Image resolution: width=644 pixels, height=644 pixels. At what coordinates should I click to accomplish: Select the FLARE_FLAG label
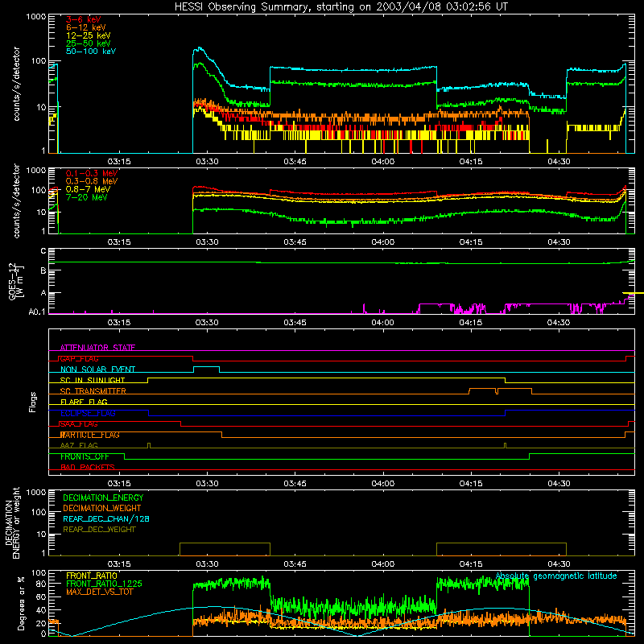(84, 402)
